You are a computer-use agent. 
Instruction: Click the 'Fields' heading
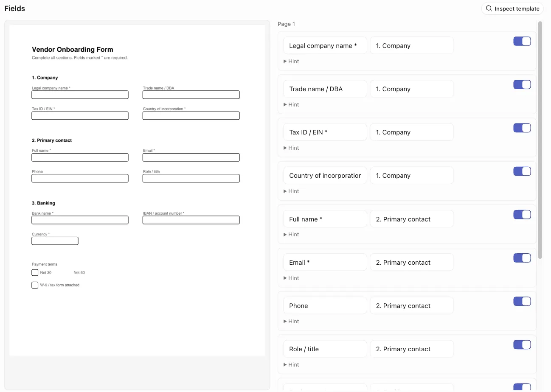coord(15,8)
